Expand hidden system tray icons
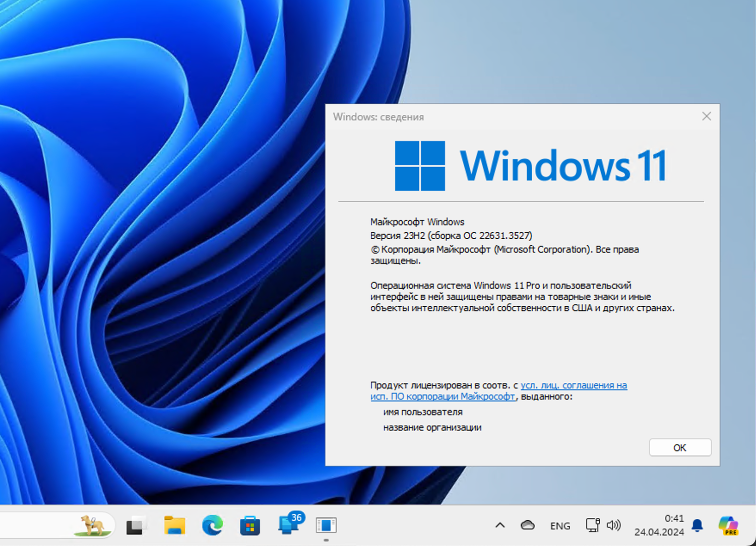This screenshot has height=546, width=756. tap(499, 525)
